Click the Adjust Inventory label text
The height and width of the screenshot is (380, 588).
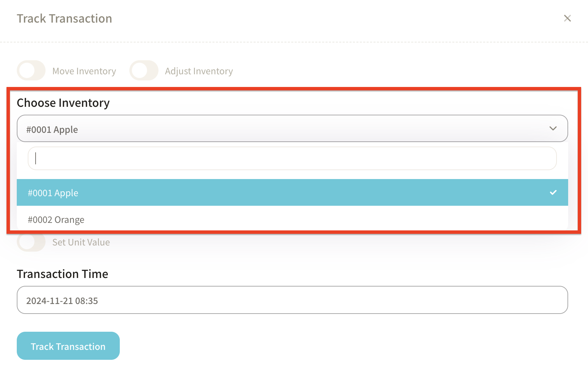coord(199,71)
